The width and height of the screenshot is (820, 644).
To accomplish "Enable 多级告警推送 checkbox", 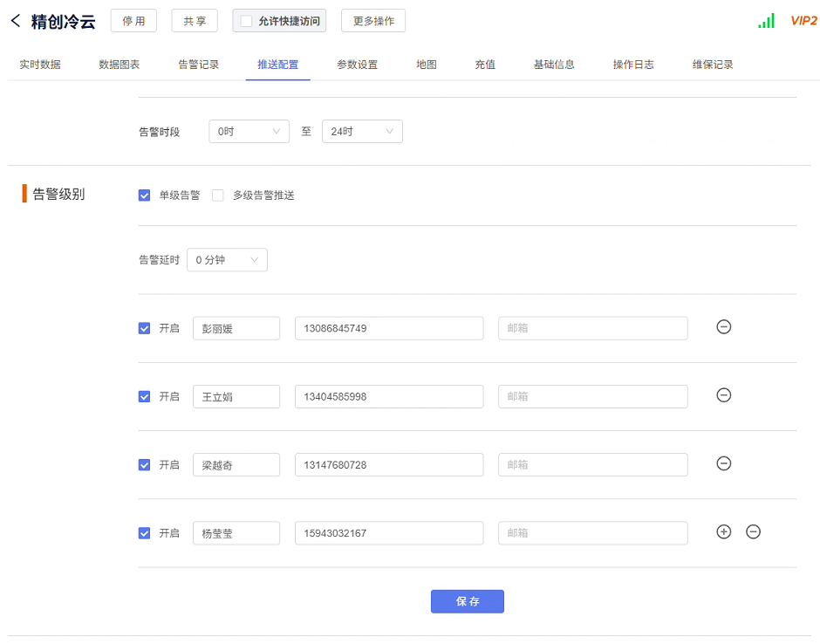I will [x=218, y=195].
